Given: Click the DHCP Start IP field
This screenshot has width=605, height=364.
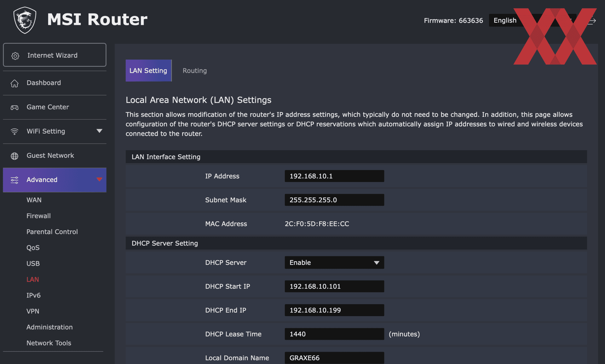Looking at the screenshot, I should [x=334, y=287].
